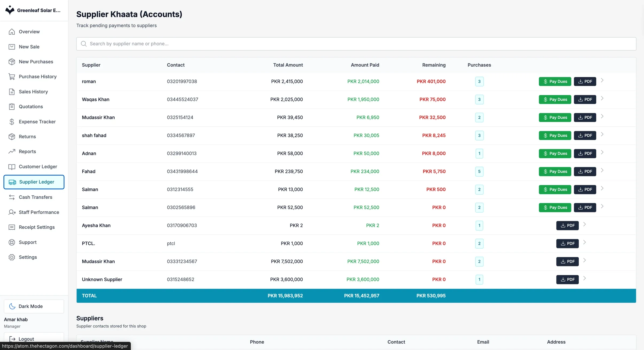Pay dues for Adnan
The width and height of the screenshot is (644, 350).
tap(555, 154)
